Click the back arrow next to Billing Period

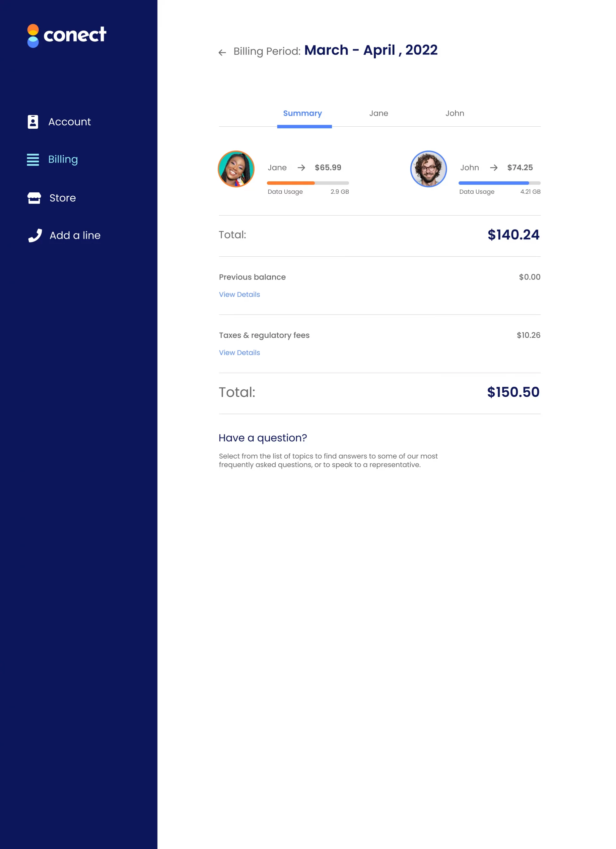pos(222,52)
